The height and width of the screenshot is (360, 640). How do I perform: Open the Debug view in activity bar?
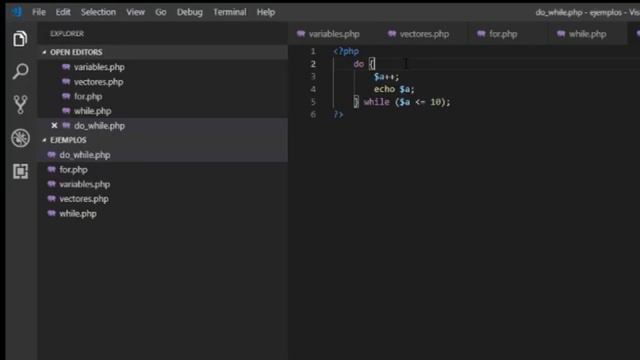20,138
